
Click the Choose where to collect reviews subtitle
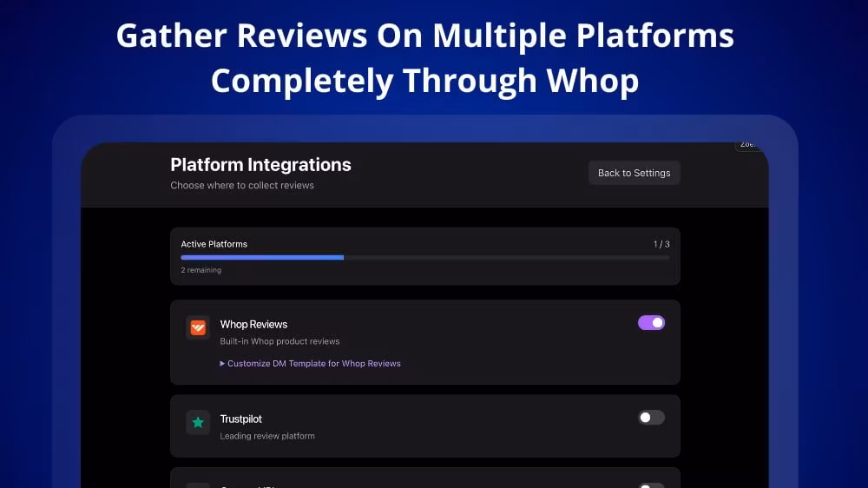(x=242, y=185)
